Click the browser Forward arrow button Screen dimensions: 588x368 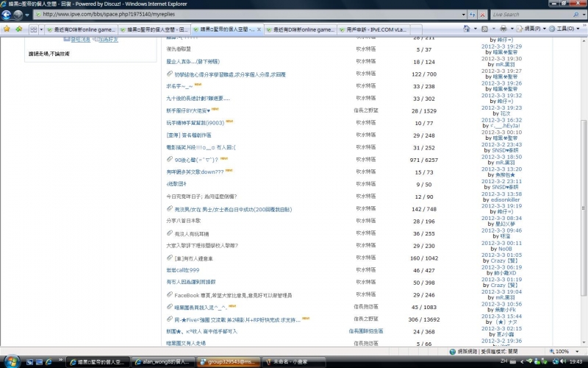(x=18, y=15)
